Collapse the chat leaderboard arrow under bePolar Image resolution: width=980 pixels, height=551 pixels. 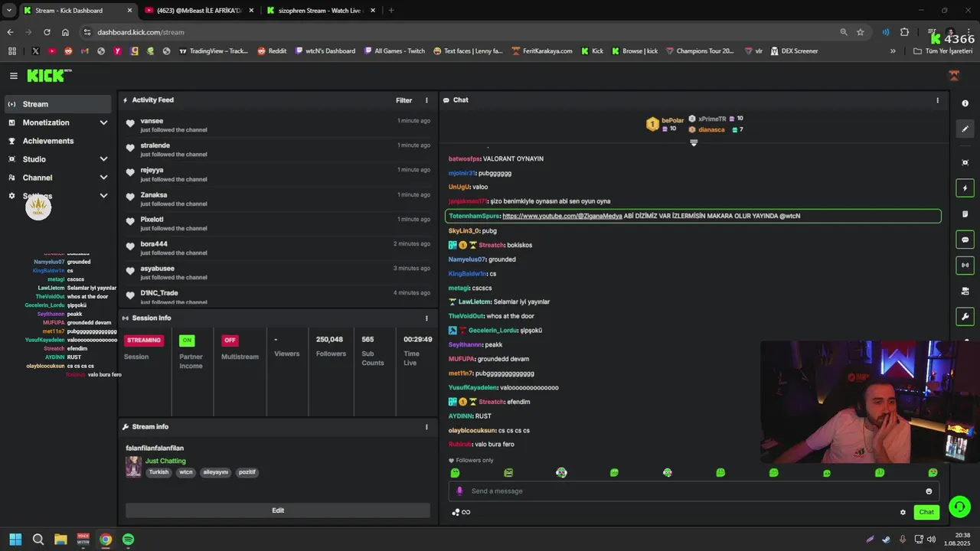coord(694,143)
